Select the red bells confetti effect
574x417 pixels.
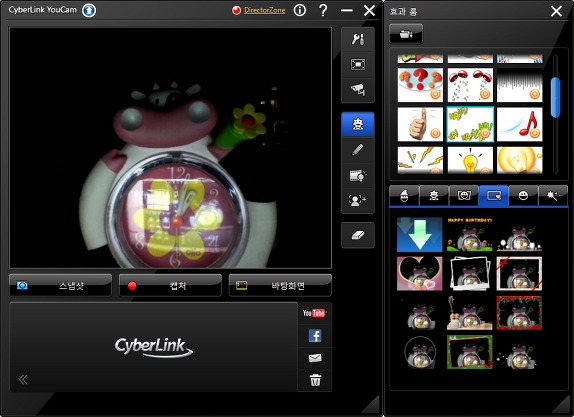coord(470,85)
